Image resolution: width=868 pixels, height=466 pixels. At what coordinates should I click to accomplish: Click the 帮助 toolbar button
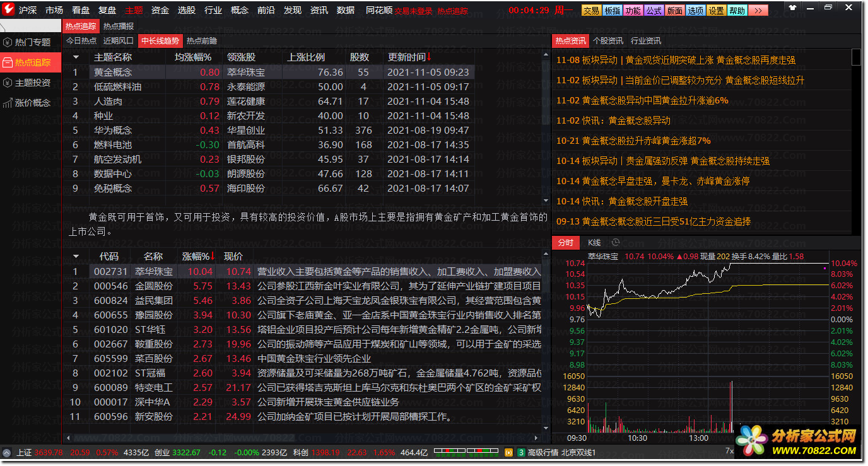737,10
